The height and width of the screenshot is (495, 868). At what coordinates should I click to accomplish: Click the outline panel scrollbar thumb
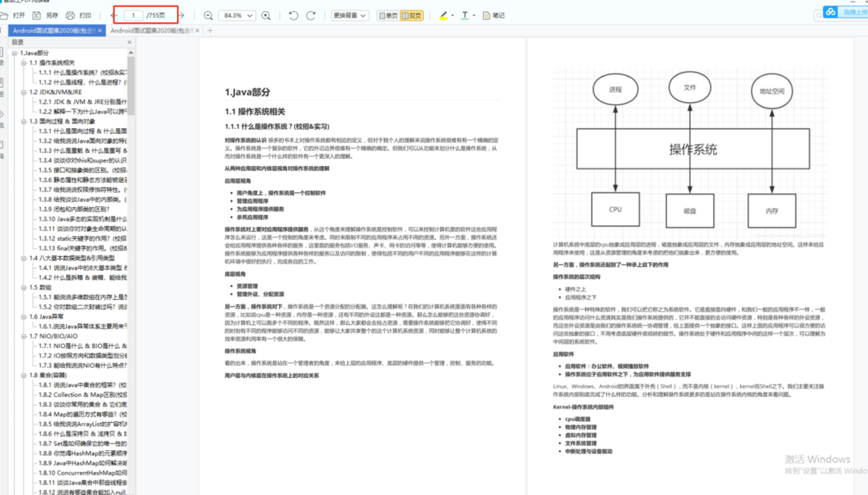coord(131,86)
